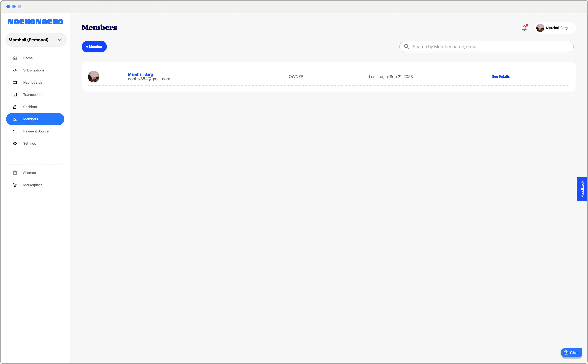588x364 pixels.
Task: Select the Members sidebar item
Action: [35, 119]
